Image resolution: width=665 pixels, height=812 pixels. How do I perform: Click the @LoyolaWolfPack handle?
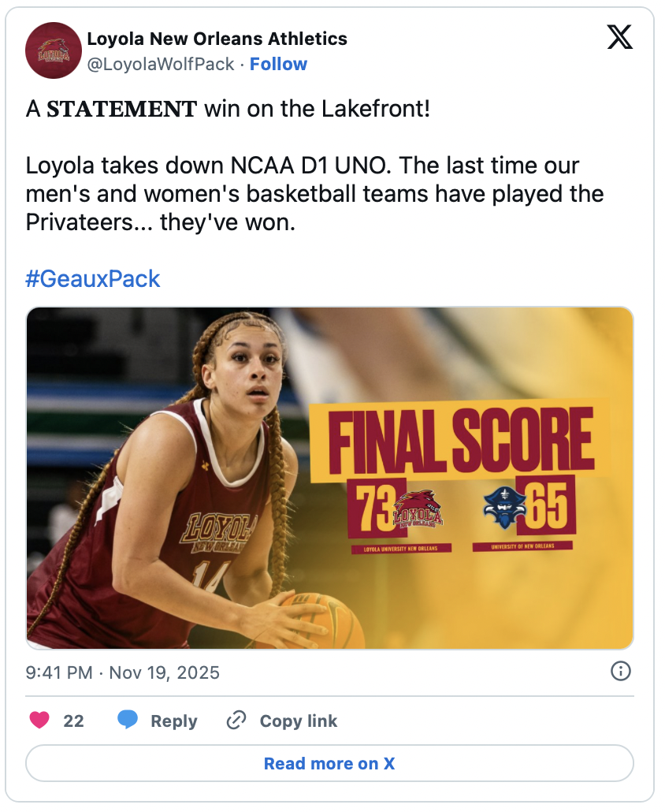[161, 65]
